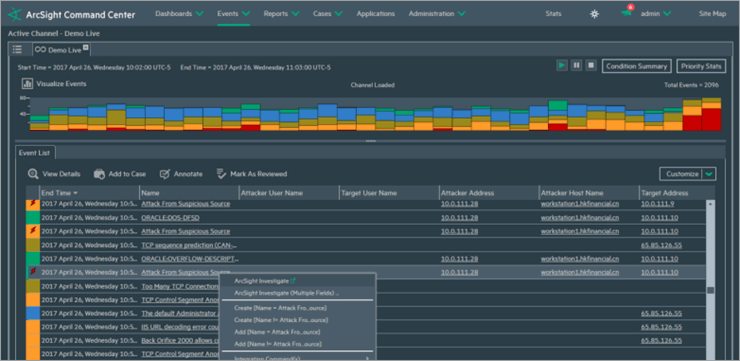This screenshot has height=361, width=740.
Task: Click the View Details magnifier icon
Action: tap(33, 174)
